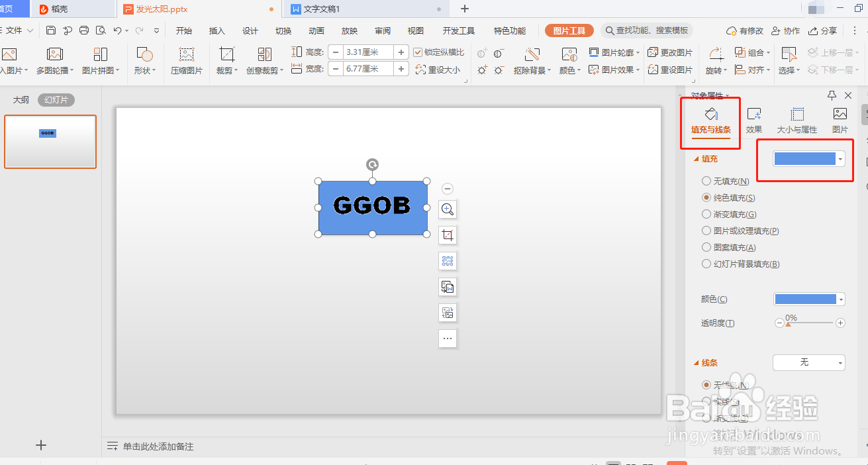Screen dimensions: 868x465
Task: Toggle the 锁定纵横比 lock aspect ratio checkbox
Action: tap(418, 52)
